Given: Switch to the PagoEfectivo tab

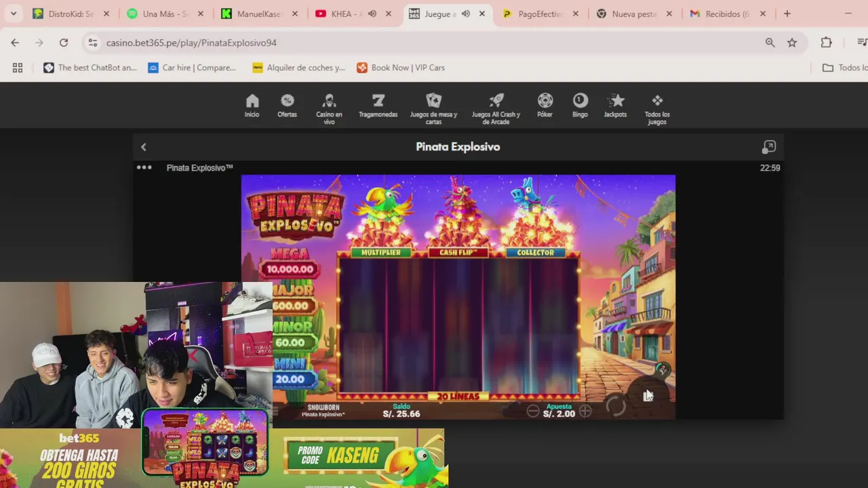Looking at the screenshot, I should pos(540,14).
